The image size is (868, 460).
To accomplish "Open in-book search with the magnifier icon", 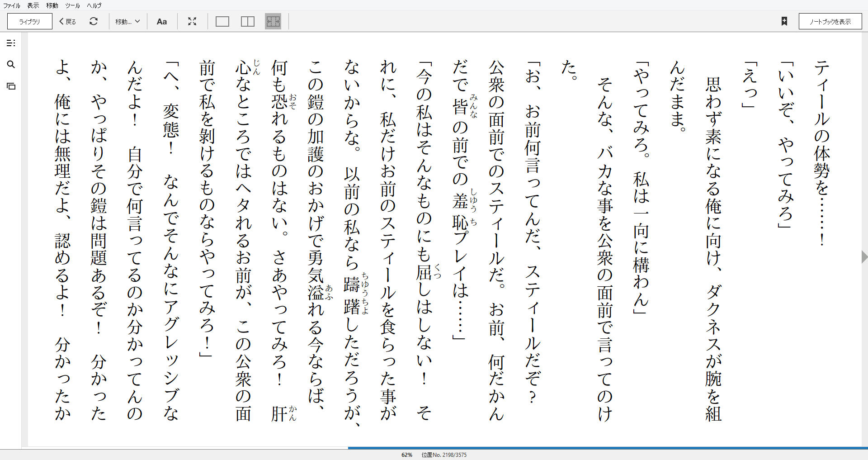I will point(11,65).
